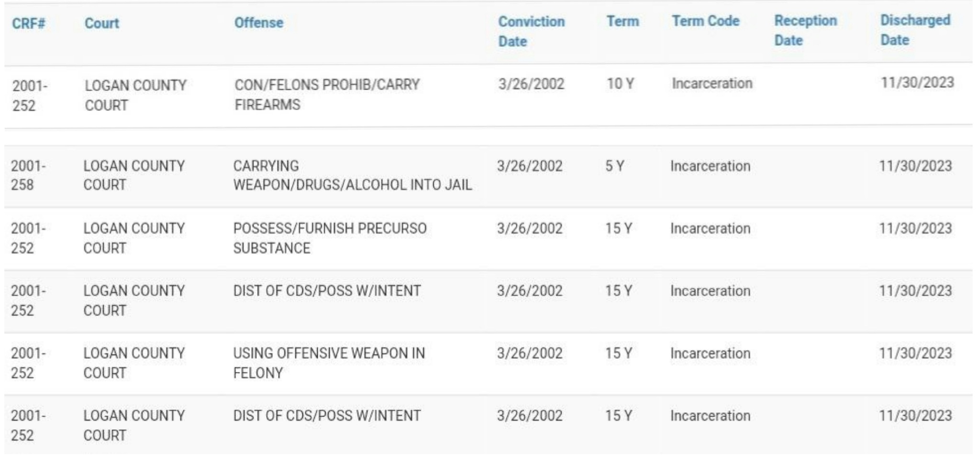Click the Term Code column header
Viewport: 980px width, 463px height.
pyautogui.click(x=705, y=21)
